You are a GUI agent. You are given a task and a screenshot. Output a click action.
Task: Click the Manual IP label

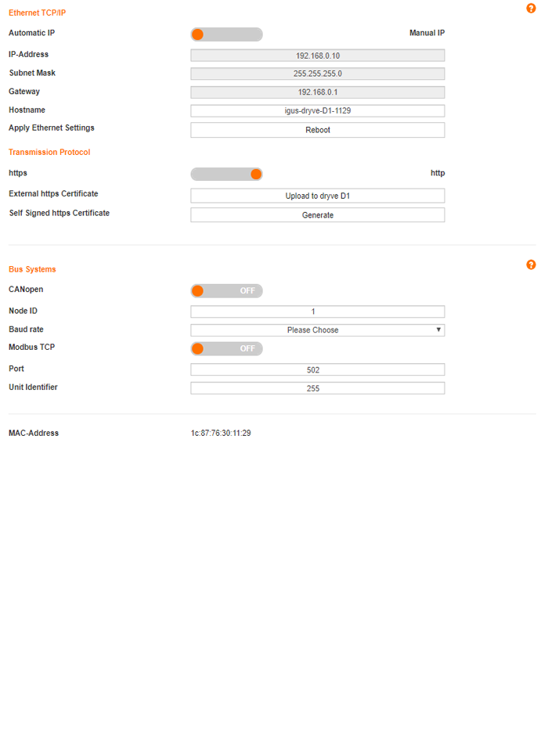pos(427,34)
